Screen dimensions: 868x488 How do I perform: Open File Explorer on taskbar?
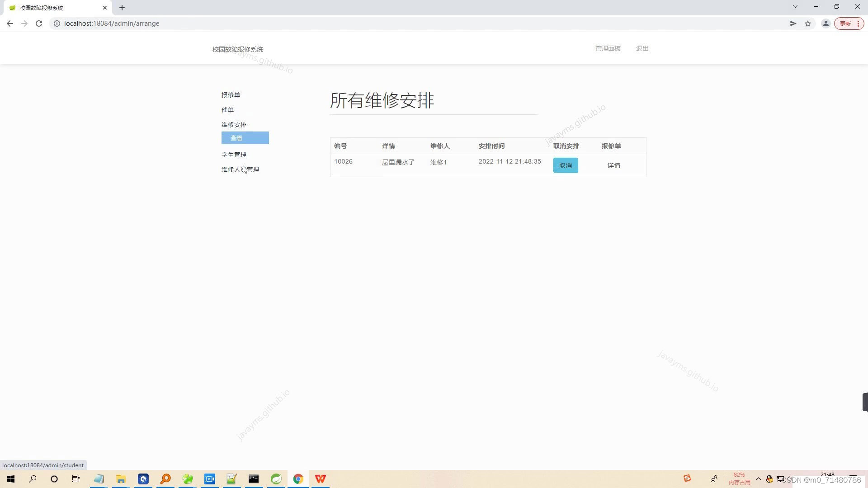[121, 479]
